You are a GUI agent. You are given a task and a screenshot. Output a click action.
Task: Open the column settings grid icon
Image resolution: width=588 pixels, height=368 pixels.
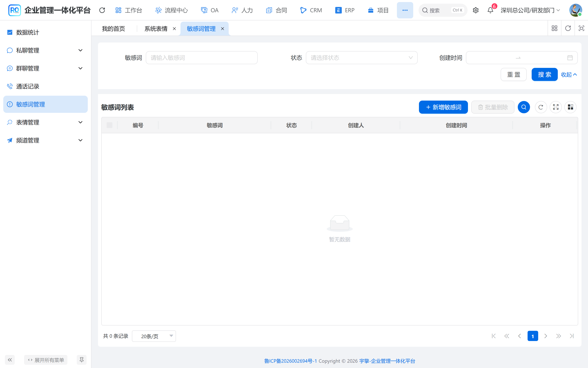[x=570, y=107]
